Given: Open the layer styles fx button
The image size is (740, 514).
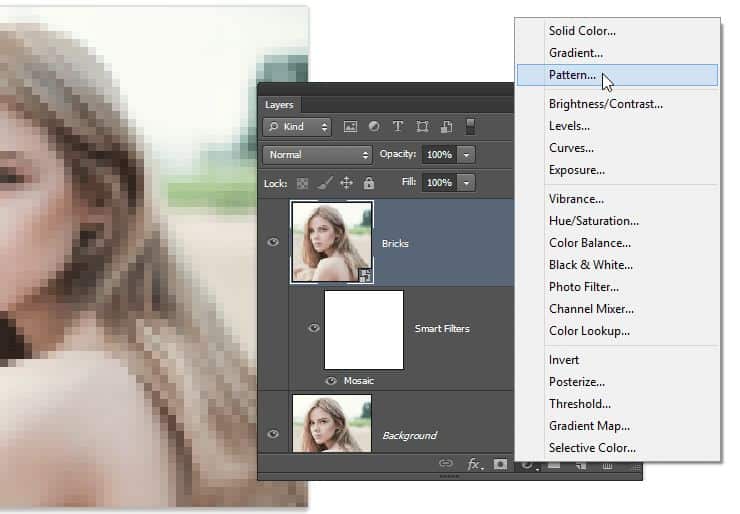Looking at the screenshot, I should coord(475,464).
